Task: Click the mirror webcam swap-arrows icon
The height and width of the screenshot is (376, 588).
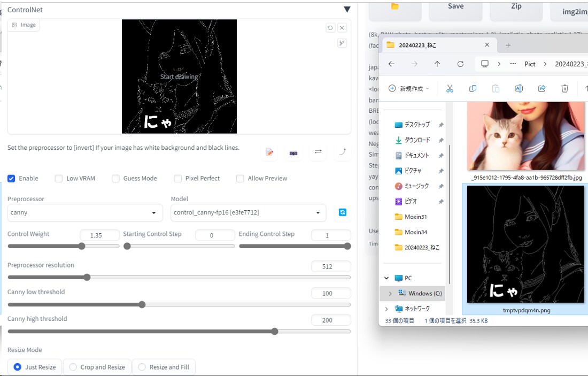Action: pos(318,152)
